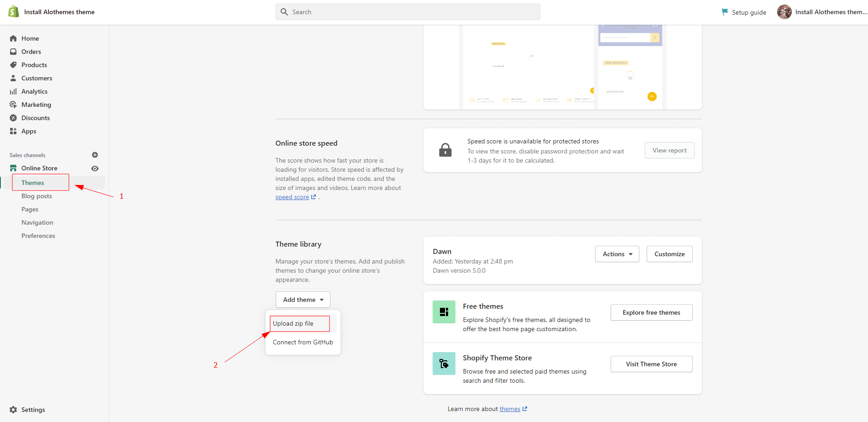This screenshot has height=422, width=868.
Task: Click the Customize button for Dawn
Action: pos(669,254)
